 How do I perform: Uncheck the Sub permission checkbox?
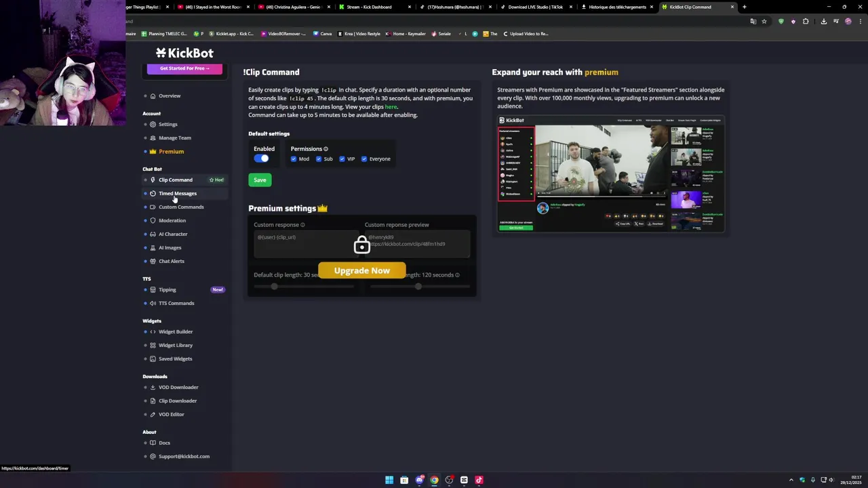pos(319,159)
